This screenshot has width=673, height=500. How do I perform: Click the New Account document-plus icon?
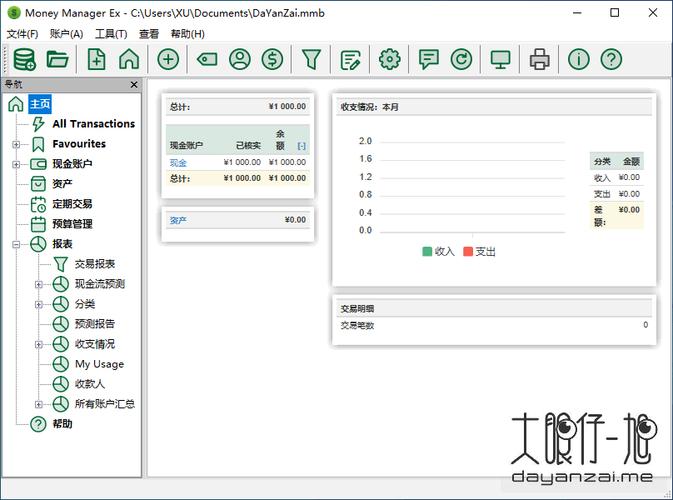click(x=97, y=59)
